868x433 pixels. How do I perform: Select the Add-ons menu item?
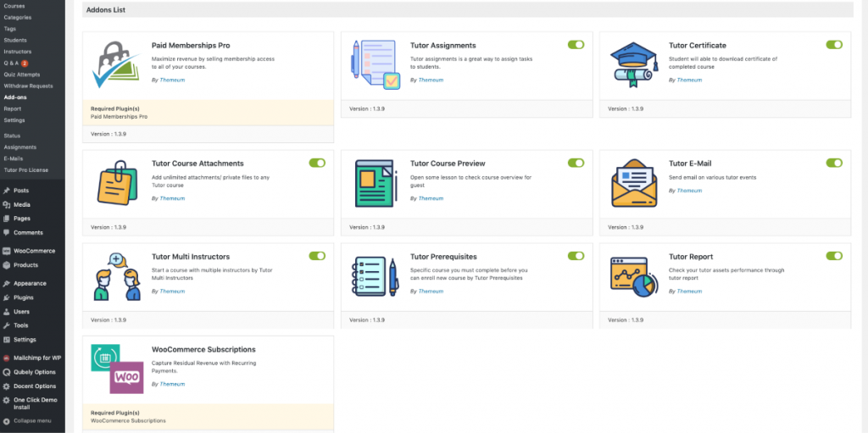pos(15,97)
